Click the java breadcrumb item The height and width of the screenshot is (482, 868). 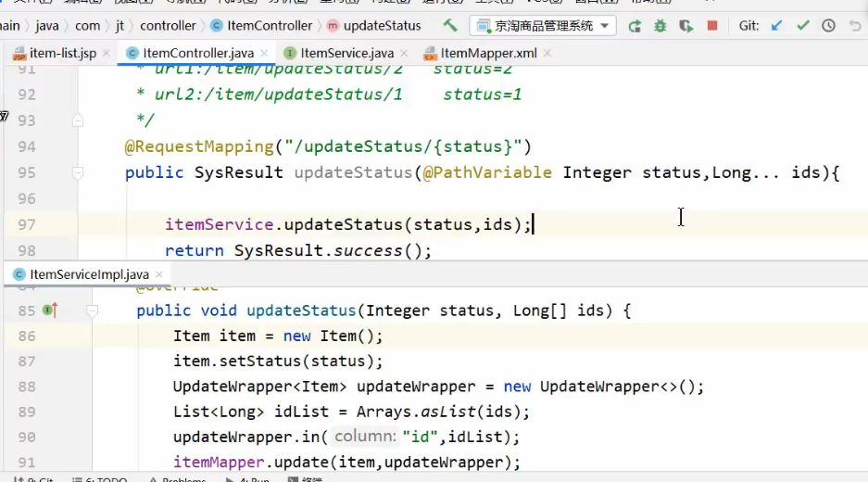click(47, 25)
